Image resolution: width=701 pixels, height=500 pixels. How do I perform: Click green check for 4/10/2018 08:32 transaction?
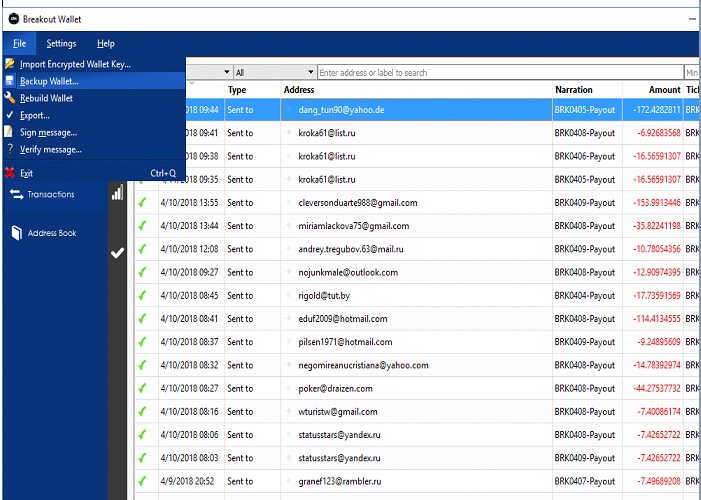(142, 365)
